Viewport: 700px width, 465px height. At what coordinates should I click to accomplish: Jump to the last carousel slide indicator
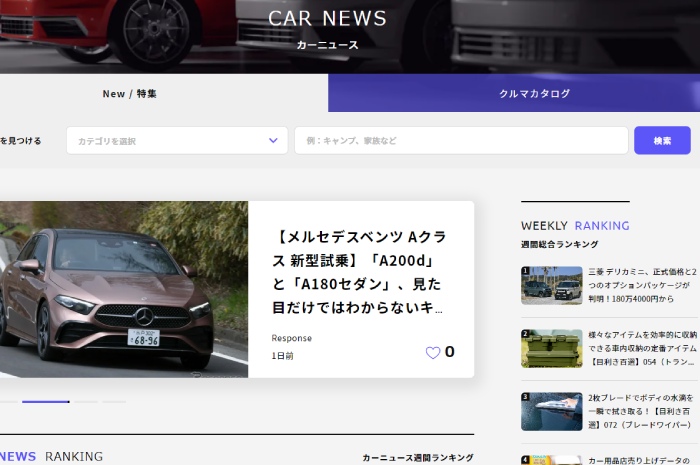coord(114,401)
